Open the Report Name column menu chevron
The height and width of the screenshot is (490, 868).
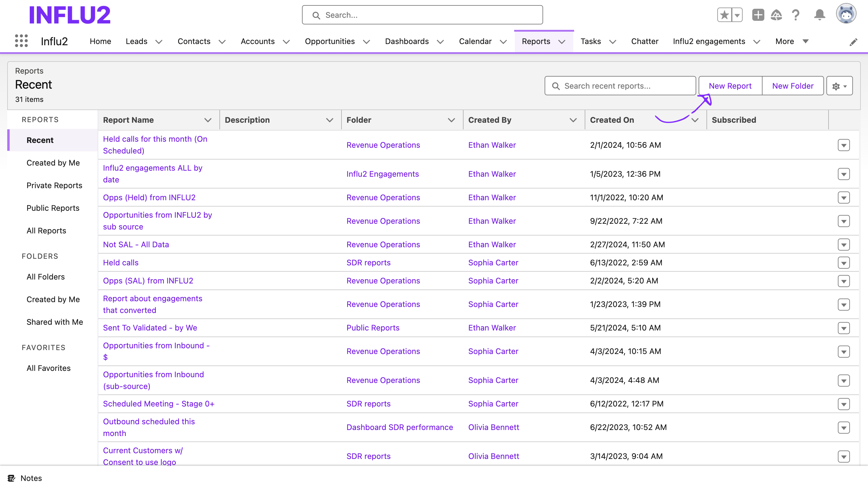tap(208, 120)
